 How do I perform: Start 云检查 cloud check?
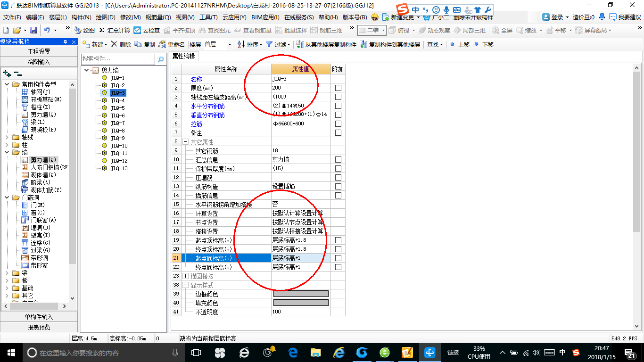pyautogui.click(x=147, y=30)
